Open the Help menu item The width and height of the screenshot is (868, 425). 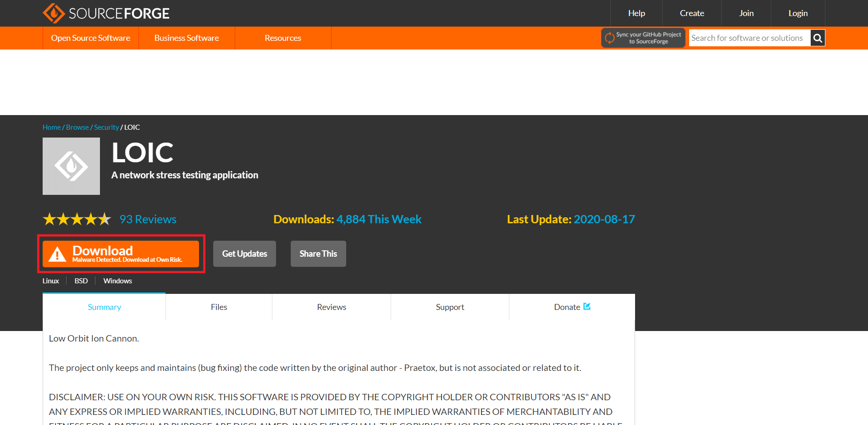coord(636,13)
